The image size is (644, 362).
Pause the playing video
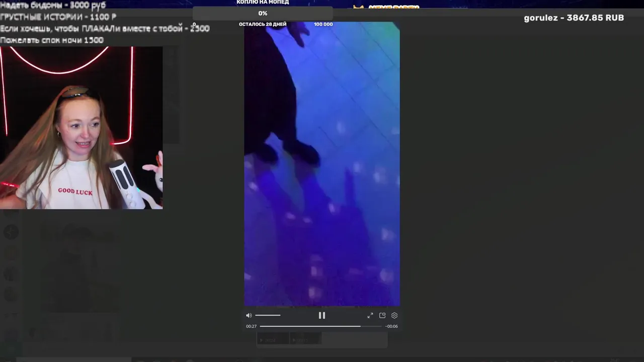[322, 315]
